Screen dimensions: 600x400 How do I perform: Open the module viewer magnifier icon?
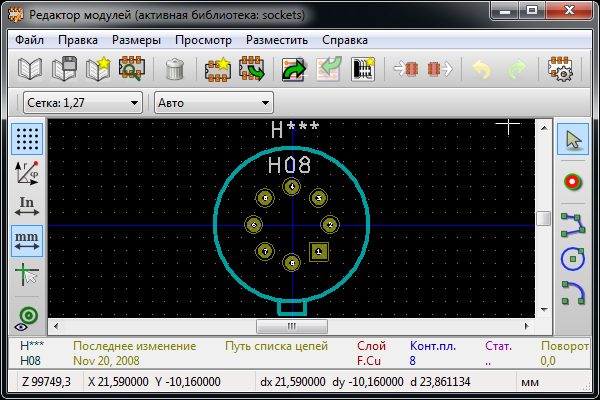[x=132, y=69]
